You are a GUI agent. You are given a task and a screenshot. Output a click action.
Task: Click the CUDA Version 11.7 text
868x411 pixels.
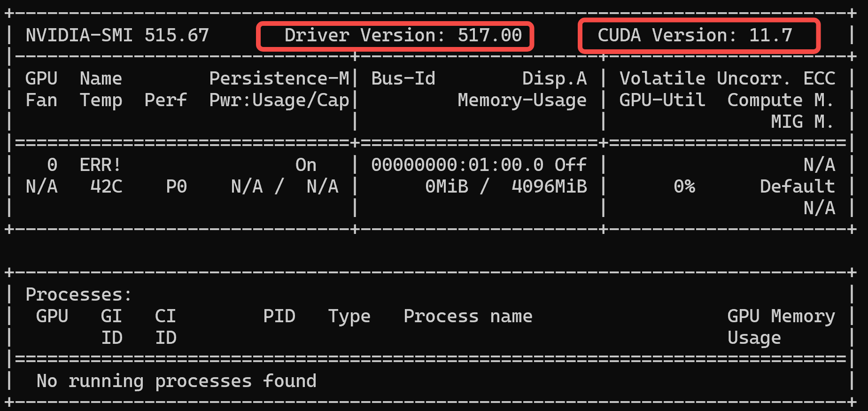[694, 36]
